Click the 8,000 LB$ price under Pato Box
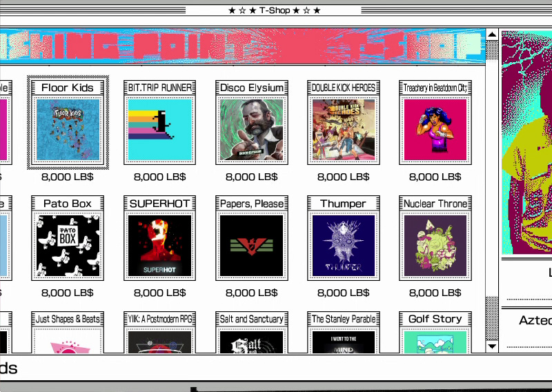The height and width of the screenshot is (392, 552). 68,293
